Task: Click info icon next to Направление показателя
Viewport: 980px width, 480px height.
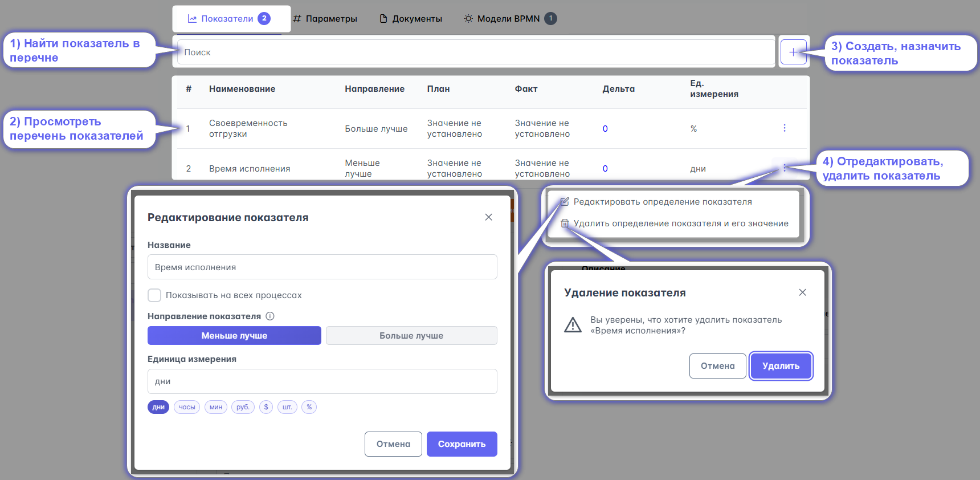Action: 270,316
